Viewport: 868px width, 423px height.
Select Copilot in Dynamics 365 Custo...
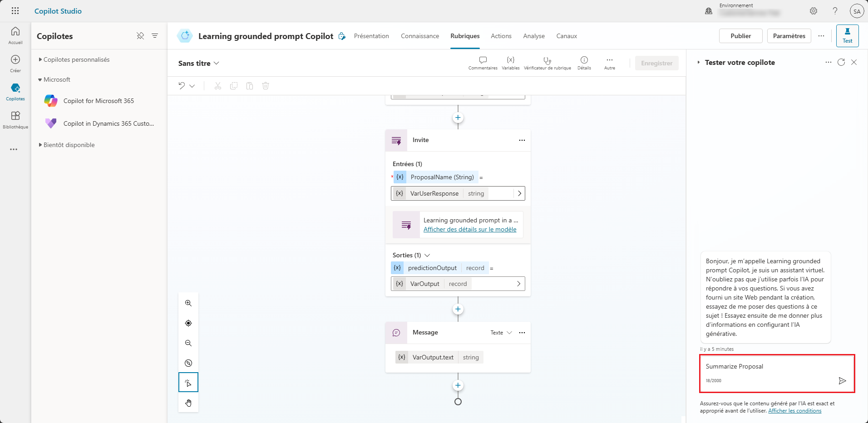pos(99,123)
